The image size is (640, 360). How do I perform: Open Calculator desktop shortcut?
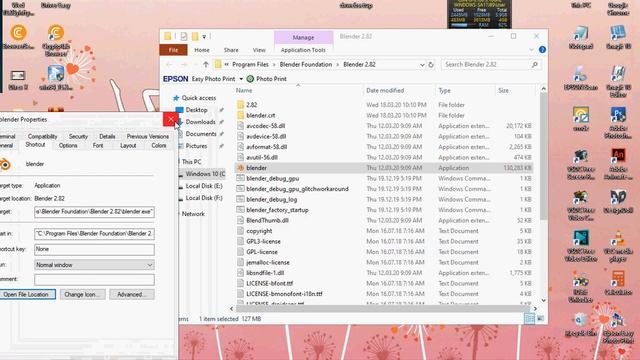click(618, 283)
